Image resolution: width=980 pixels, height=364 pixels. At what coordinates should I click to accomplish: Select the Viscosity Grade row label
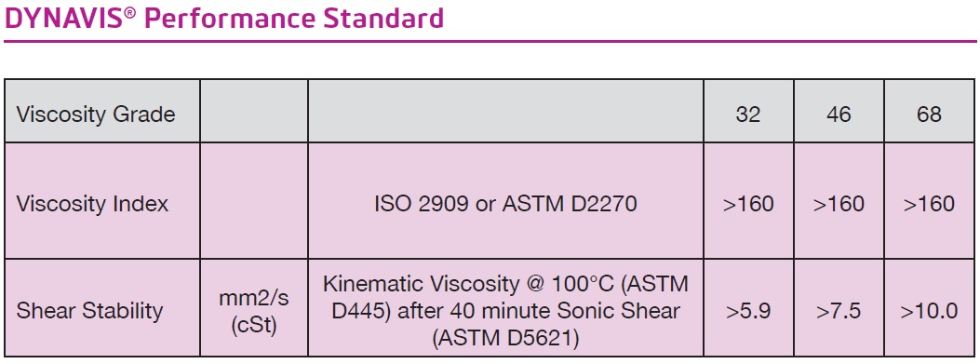(96, 115)
